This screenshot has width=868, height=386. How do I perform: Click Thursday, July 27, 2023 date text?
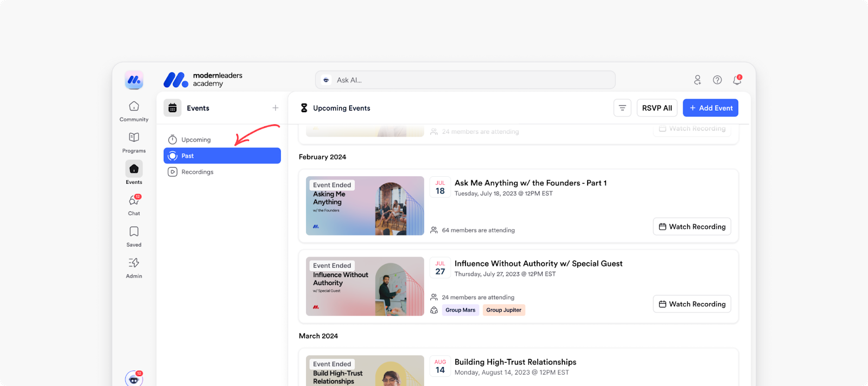pyautogui.click(x=505, y=274)
